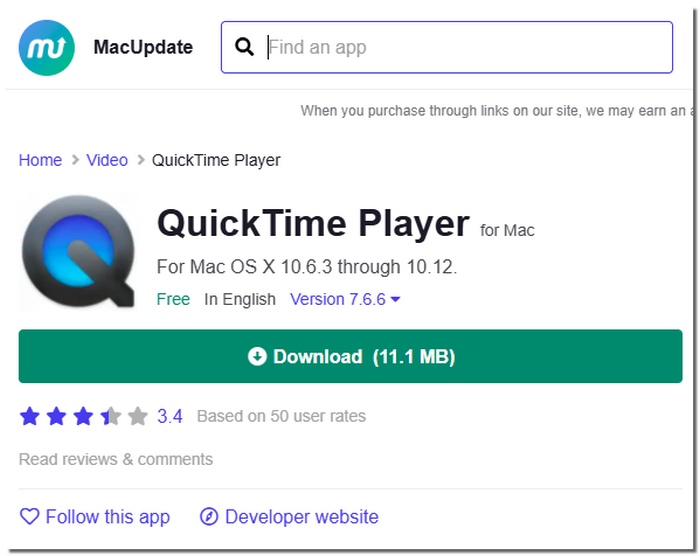Open the Video breadcrumb category
The height and width of the screenshot is (556, 700).
(x=107, y=160)
